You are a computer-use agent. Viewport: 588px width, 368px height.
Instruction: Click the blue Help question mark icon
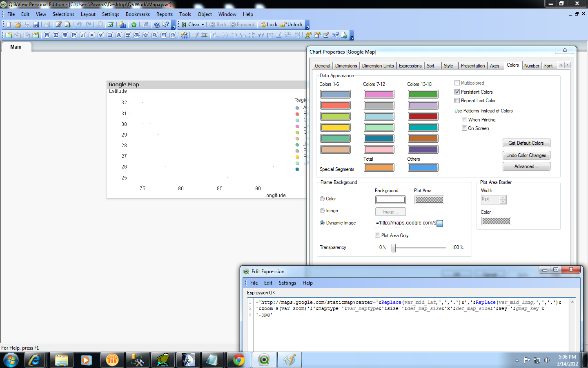pos(156,25)
